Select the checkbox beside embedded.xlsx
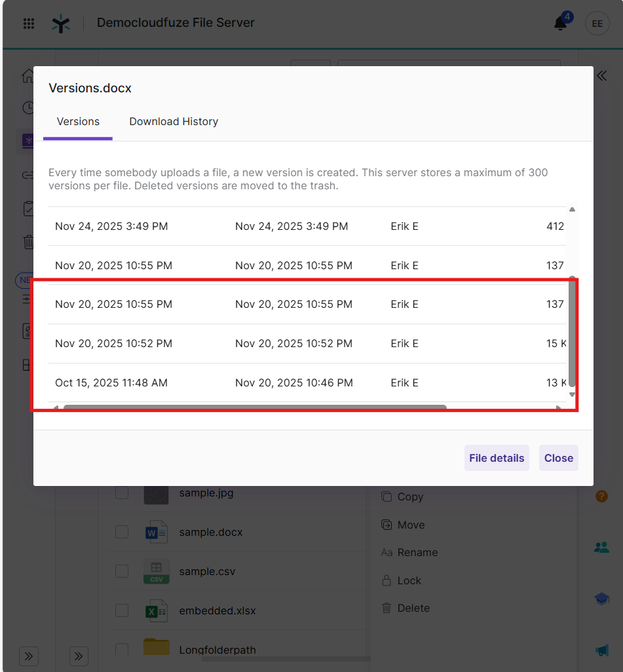This screenshot has width=623, height=672. click(x=121, y=610)
